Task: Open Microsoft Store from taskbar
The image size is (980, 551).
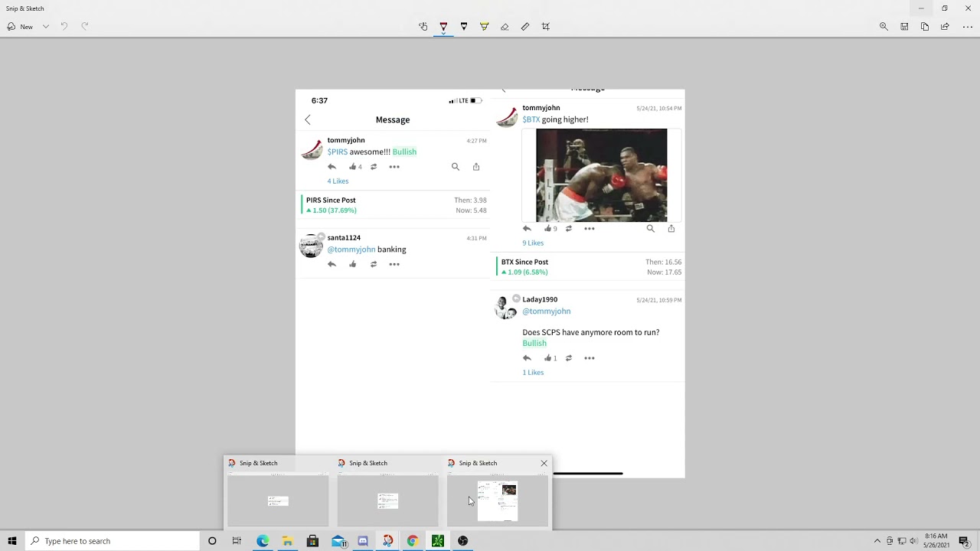Action: [x=312, y=541]
